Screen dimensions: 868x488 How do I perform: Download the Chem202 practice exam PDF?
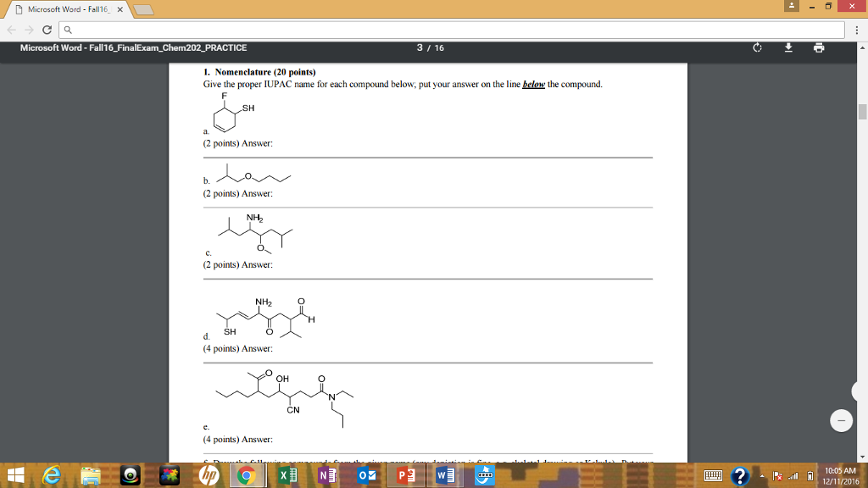(x=788, y=48)
